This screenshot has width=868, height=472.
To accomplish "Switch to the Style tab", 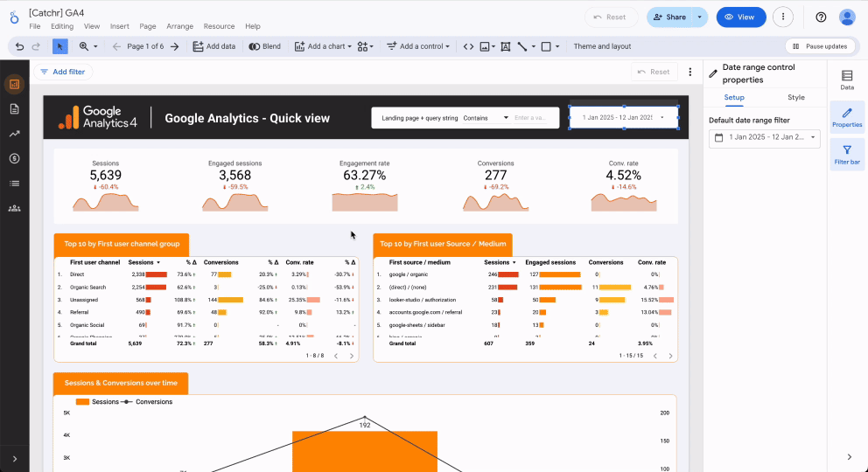I will click(x=796, y=97).
